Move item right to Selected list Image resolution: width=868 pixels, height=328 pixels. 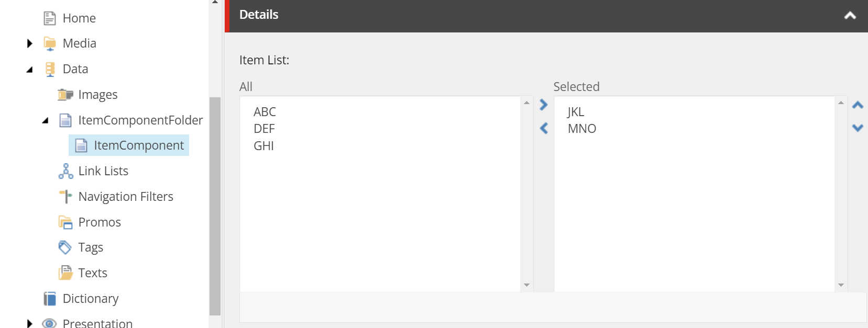click(x=544, y=105)
